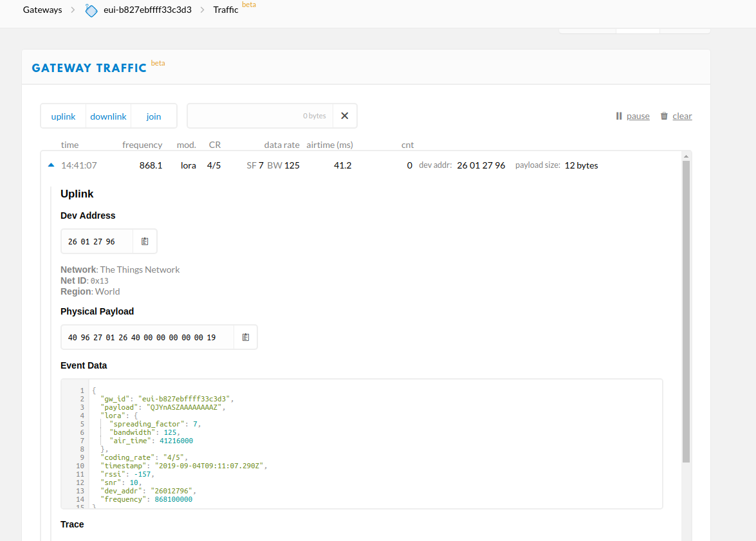Toggle the uplink traffic filter

(63, 116)
